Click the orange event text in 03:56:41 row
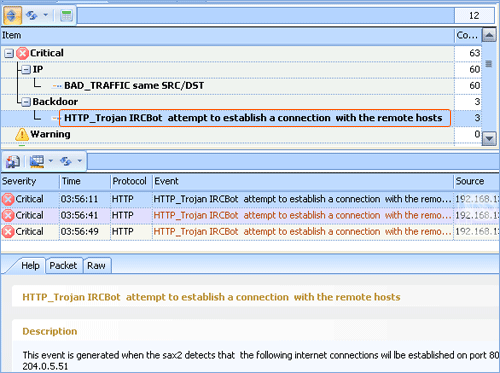Viewport: 500px width, 373px height. pos(302,215)
